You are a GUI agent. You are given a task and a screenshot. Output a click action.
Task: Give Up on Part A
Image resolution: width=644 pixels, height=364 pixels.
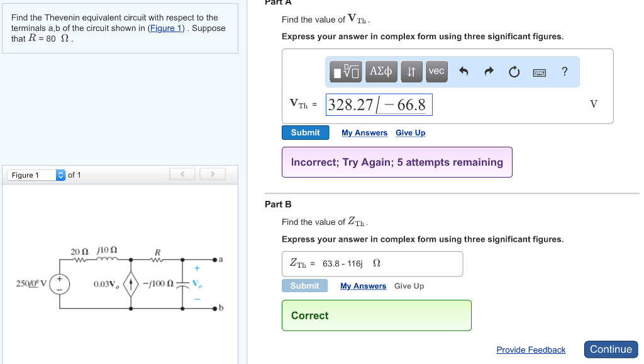410,133
